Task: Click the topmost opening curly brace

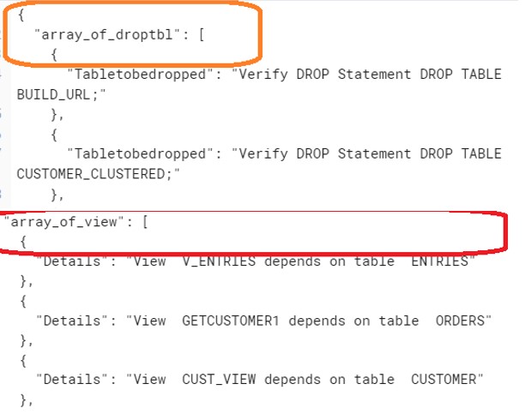Action: tap(21, 15)
